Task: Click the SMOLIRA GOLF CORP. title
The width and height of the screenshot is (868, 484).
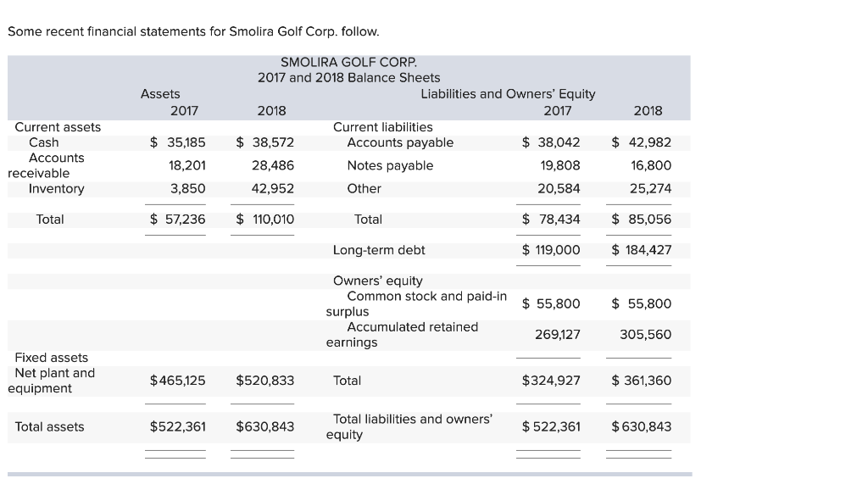Action: click(x=348, y=62)
